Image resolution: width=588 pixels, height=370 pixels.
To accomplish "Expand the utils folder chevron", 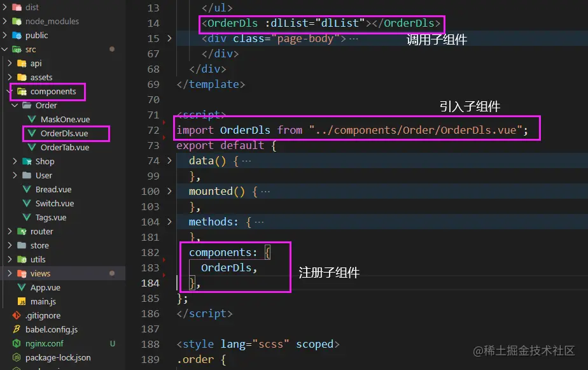I will [x=10, y=259].
